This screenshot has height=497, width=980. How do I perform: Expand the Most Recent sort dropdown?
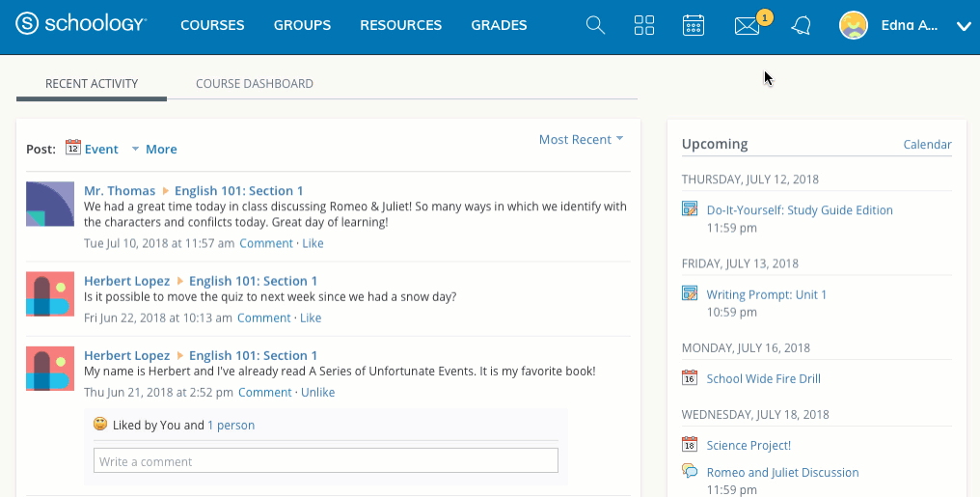[x=581, y=140]
